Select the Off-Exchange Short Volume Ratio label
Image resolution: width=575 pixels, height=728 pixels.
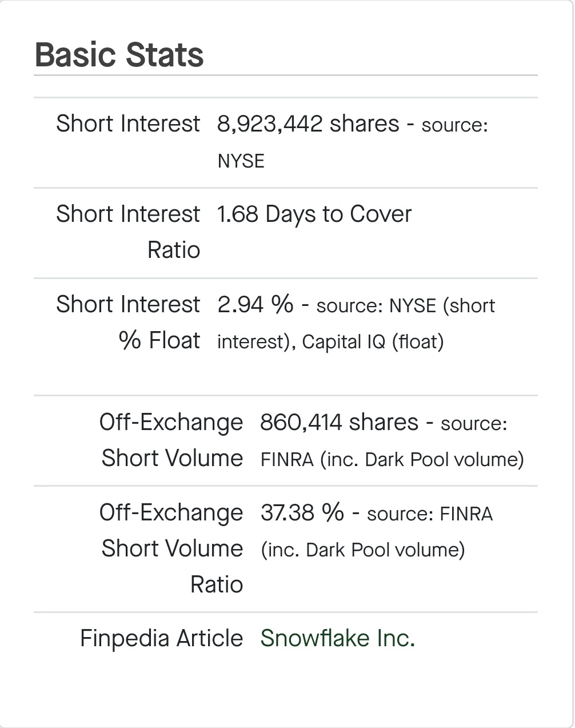tap(171, 548)
